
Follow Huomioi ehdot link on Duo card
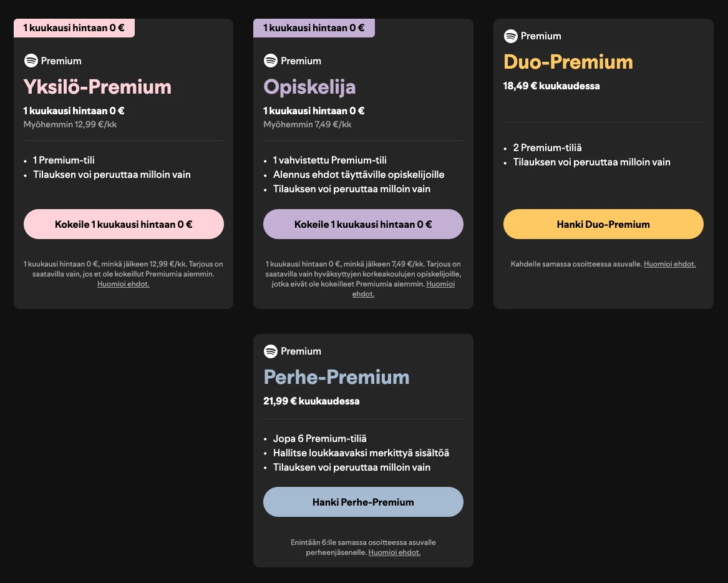[669, 264]
